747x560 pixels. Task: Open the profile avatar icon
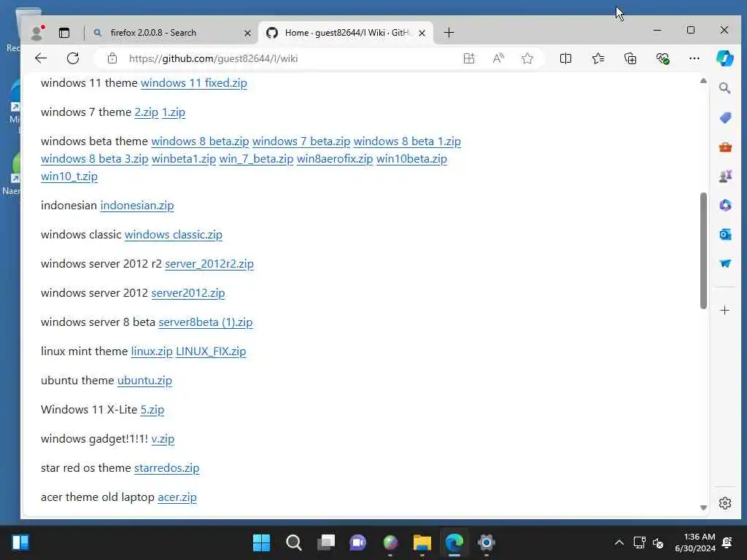pyautogui.click(x=36, y=33)
